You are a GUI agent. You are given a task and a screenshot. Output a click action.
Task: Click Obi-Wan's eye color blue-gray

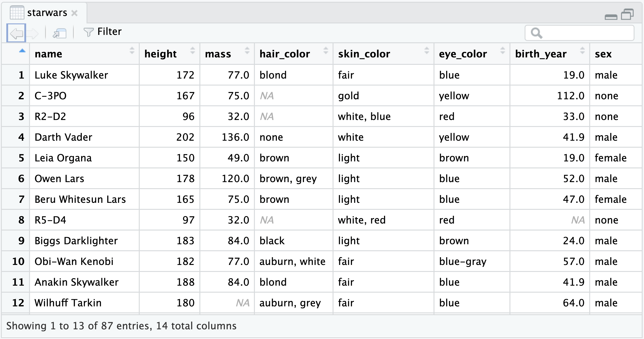(x=463, y=262)
